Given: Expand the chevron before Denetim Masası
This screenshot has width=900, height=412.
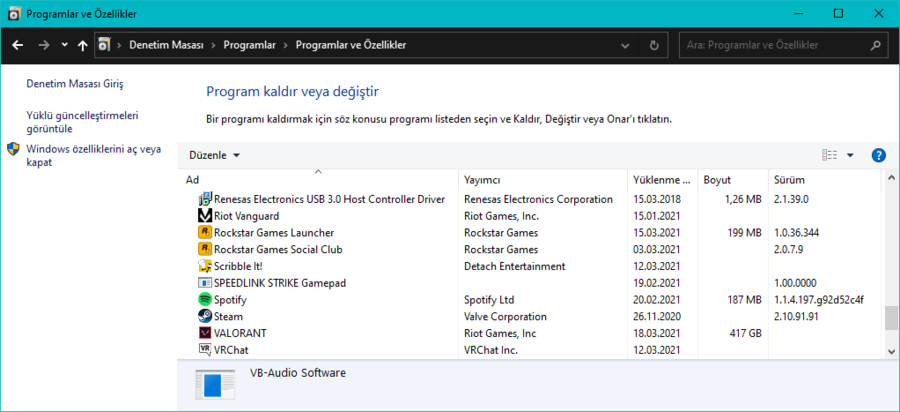Looking at the screenshot, I should point(119,45).
